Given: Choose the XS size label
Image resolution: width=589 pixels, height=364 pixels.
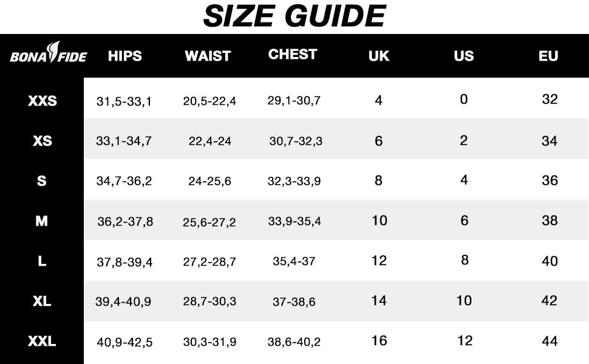Looking at the screenshot, I should (42, 141).
